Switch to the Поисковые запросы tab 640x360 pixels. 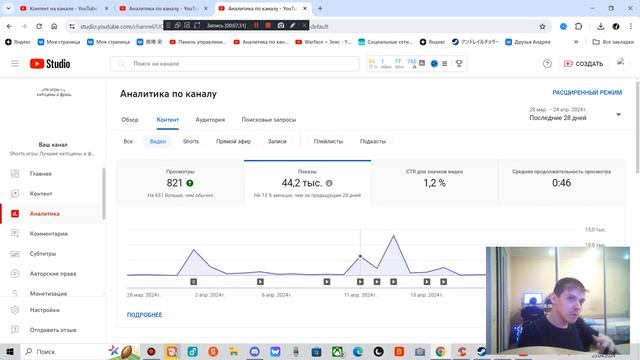pos(269,120)
